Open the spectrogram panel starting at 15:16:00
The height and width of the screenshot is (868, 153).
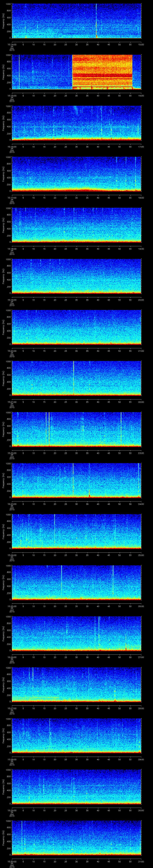tap(77, 123)
